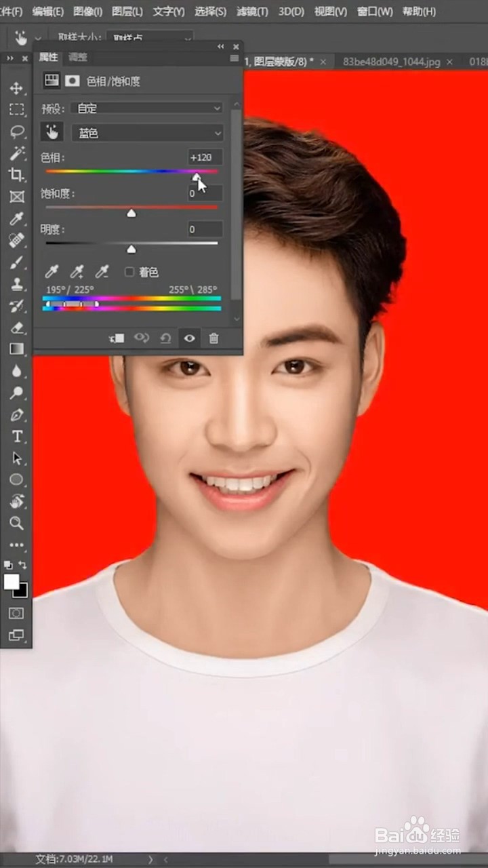Select the Magic Wand tool
Screen dimensions: 488x868
coord(16,153)
